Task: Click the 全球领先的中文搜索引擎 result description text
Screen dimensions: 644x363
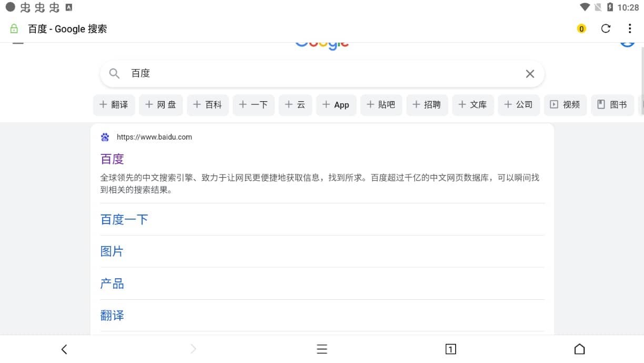Action: pyautogui.click(x=319, y=184)
